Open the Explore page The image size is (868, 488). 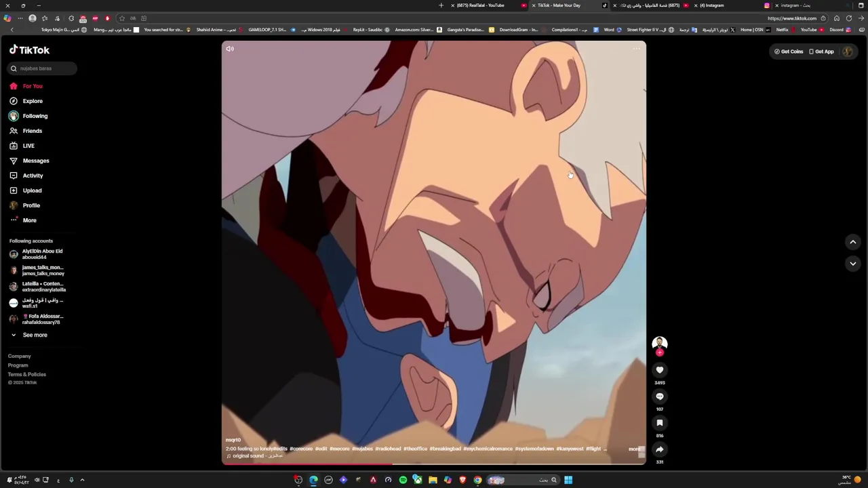pyautogui.click(x=27, y=101)
